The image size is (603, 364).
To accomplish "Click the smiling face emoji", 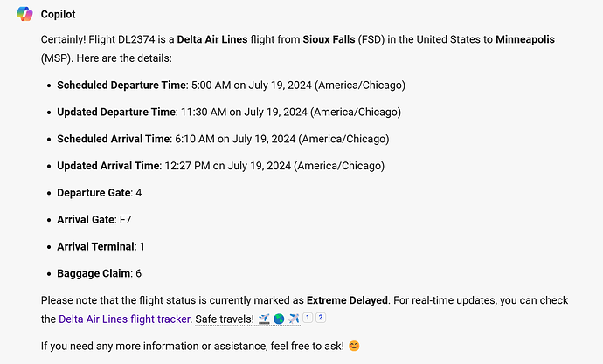I will click(x=354, y=346).
